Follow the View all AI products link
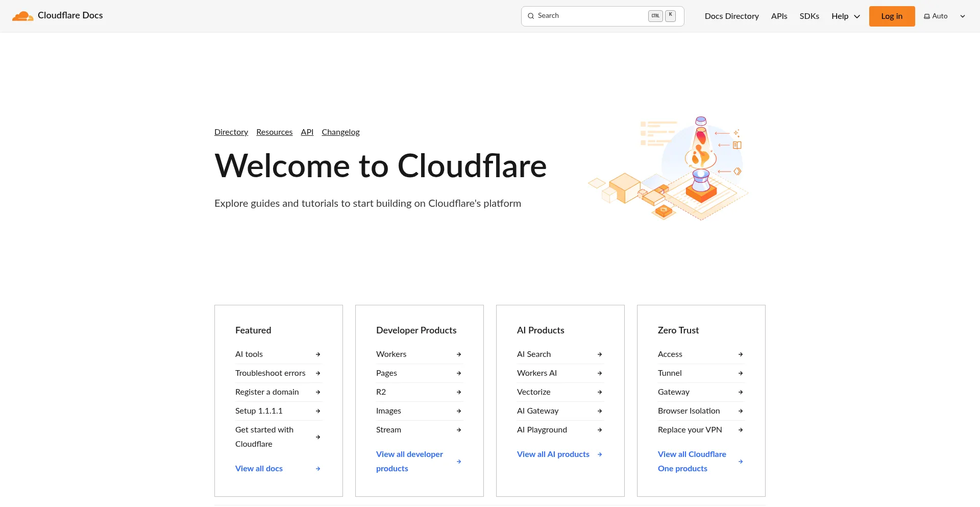This screenshot has height=507, width=980. tap(553, 454)
